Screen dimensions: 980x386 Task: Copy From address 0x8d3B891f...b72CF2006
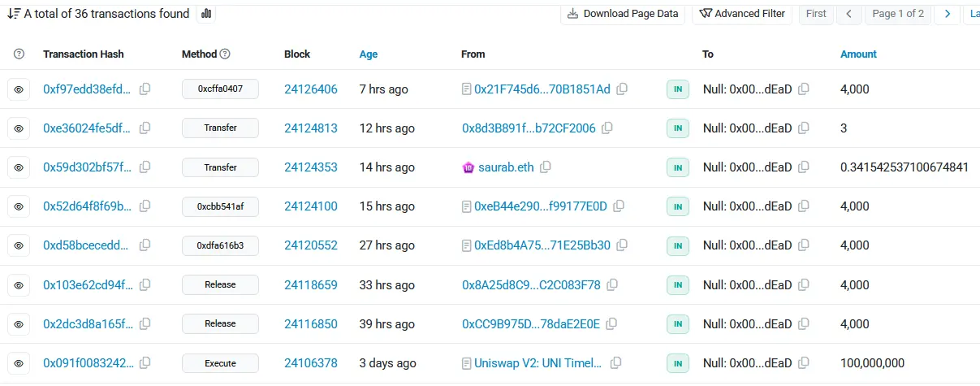coord(607,128)
